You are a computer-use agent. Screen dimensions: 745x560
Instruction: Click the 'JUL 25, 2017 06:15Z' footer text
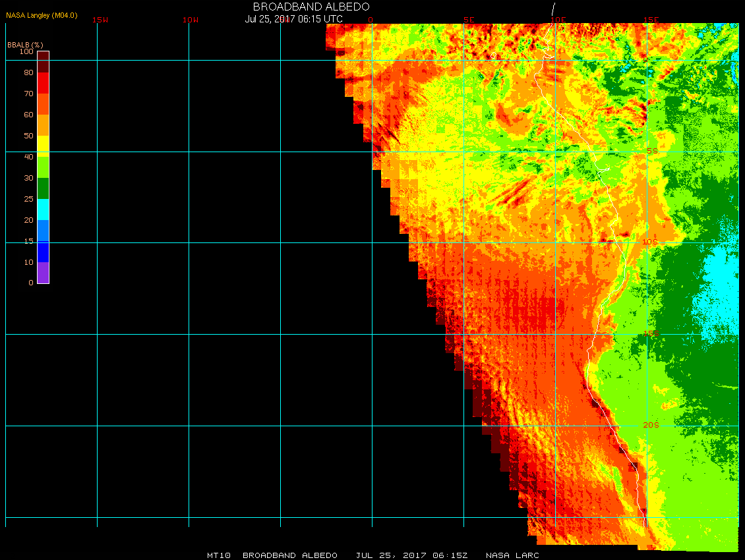tap(411, 555)
